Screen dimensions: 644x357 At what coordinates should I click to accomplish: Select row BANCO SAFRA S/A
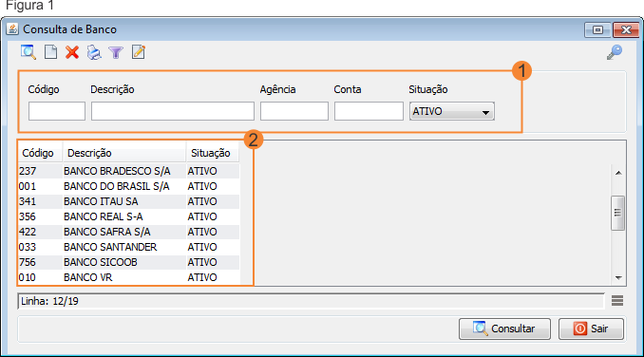point(128,232)
